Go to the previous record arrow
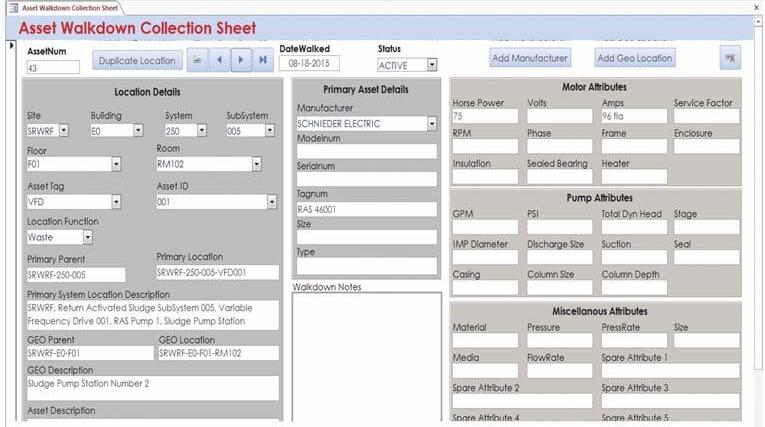Screen dimensions: 765x427 tap(219, 60)
